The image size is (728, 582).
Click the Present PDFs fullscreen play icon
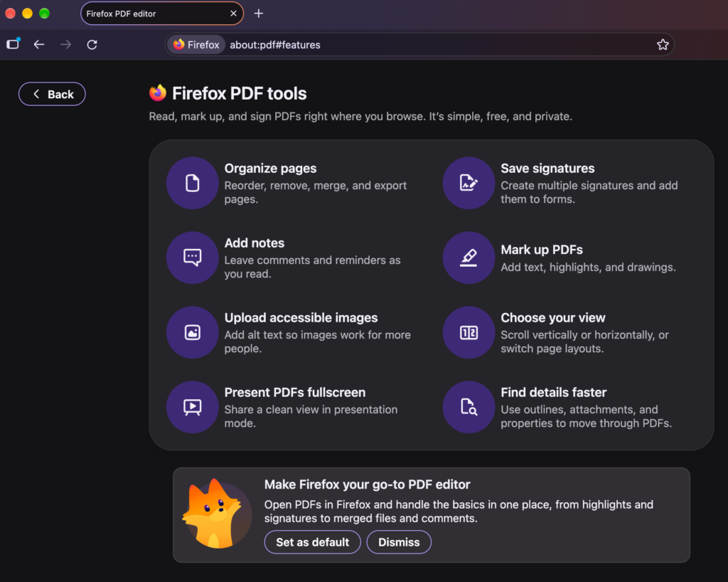pyautogui.click(x=192, y=408)
